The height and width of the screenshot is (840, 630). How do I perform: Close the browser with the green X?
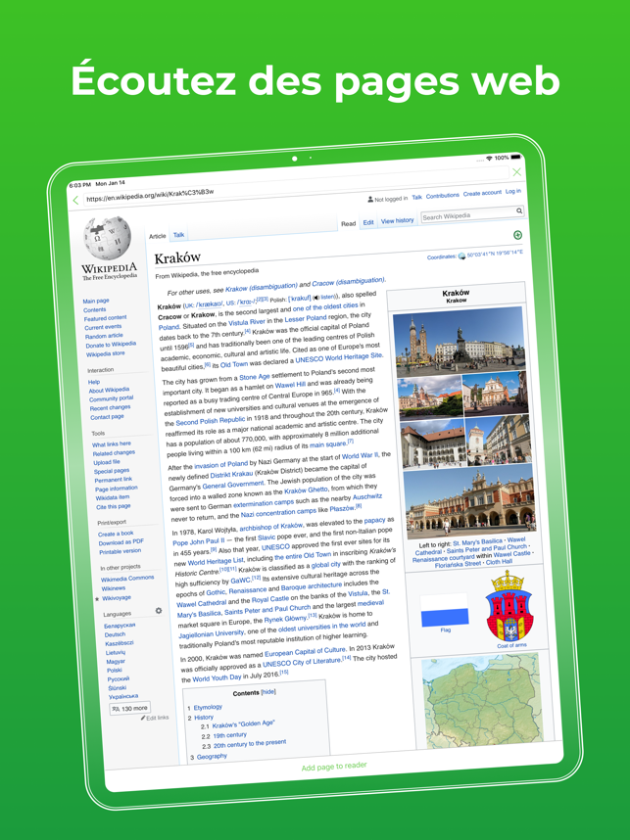pos(517,172)
